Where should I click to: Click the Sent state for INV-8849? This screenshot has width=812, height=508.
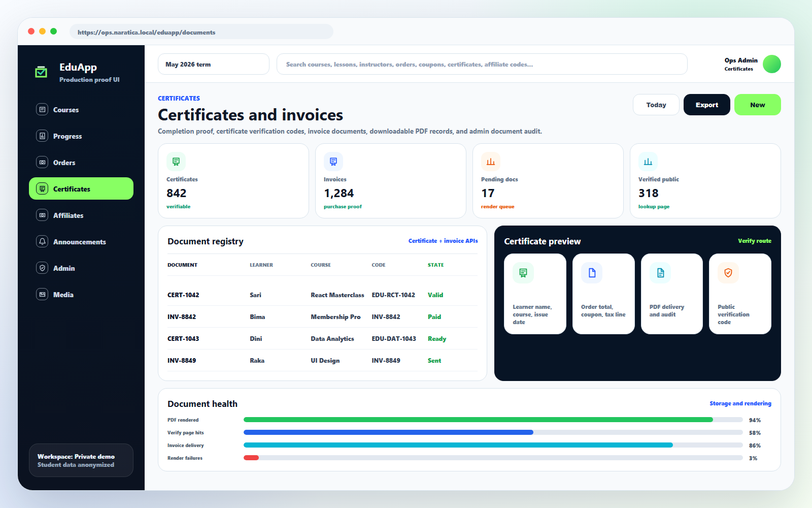(x=434, y=360)
